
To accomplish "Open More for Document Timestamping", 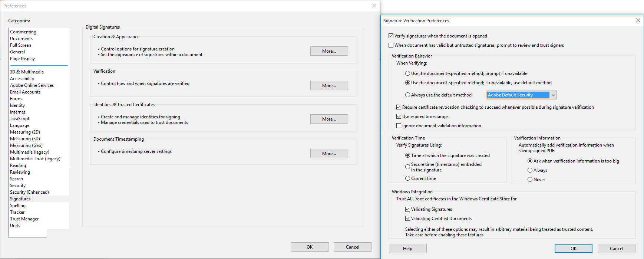I will 329,154.
